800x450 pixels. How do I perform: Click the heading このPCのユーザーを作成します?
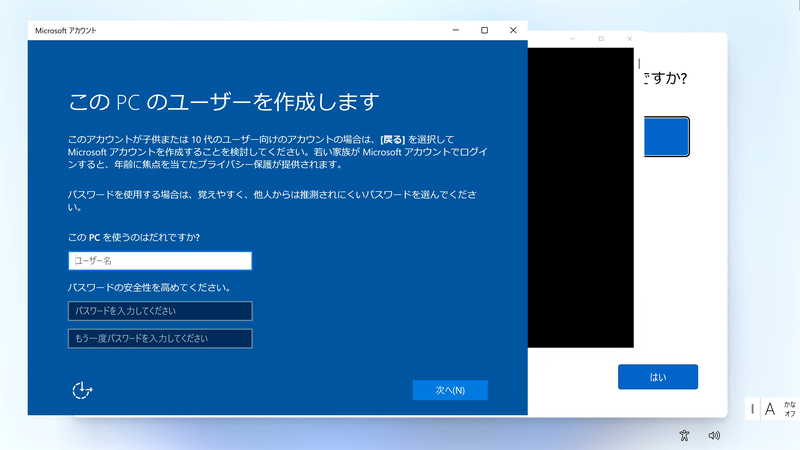[x=223, y=102]
